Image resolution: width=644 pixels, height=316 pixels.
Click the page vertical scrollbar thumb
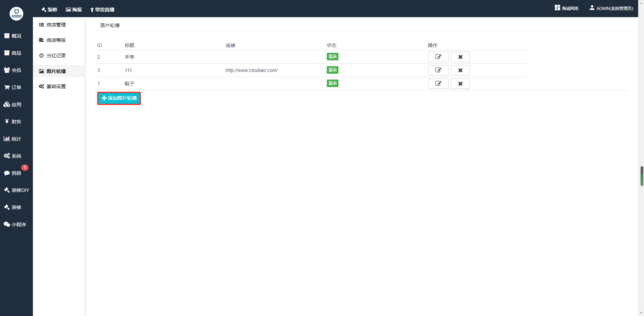pos(642,176)
